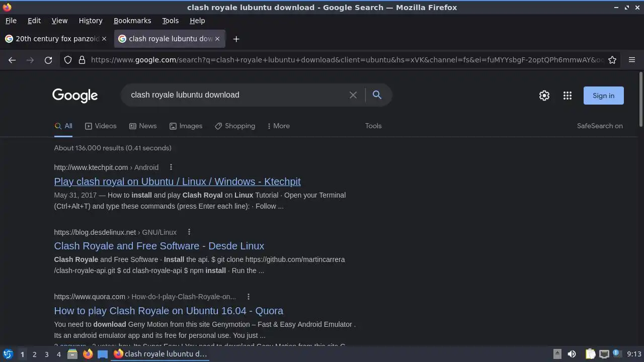Bookmark this page with the star
The height and width of the screenshot is (362, 644).
(x=612, y=60)
